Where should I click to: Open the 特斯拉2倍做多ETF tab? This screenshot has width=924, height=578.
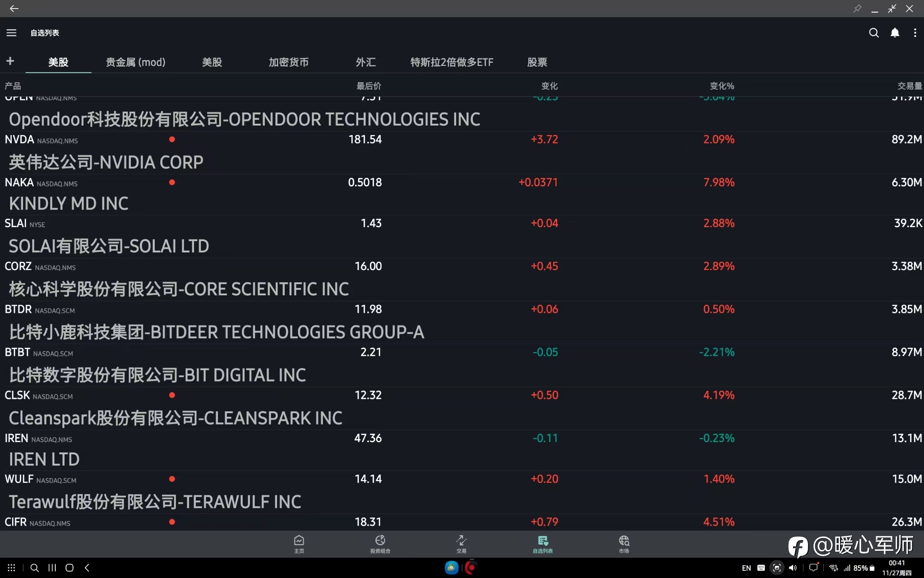452,62
